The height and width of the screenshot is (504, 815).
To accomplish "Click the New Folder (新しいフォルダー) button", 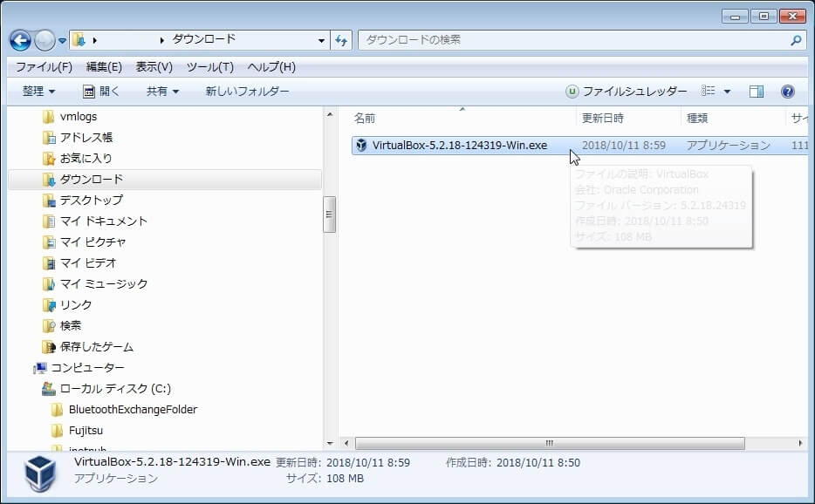I will coord(247,92).
